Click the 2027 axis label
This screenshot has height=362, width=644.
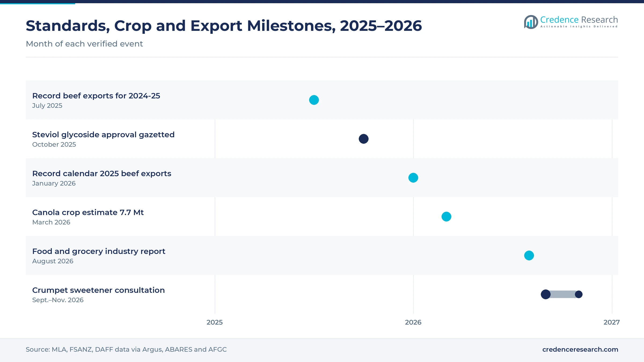coord(612,322)
